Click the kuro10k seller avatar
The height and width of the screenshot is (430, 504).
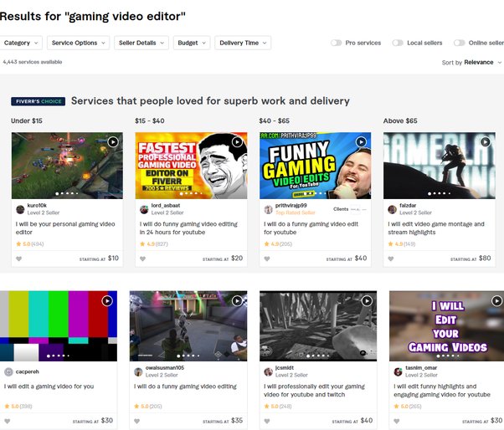pyautogui.click(x=20, y=210)
